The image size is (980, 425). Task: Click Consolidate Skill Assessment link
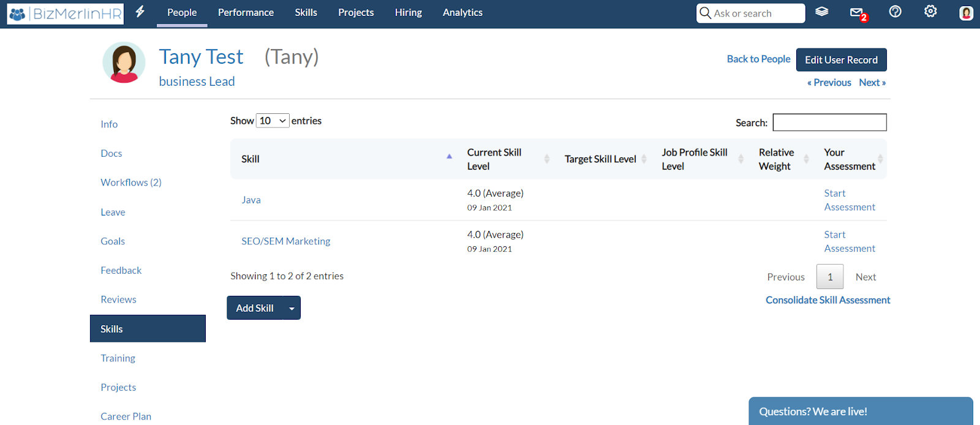pyautogui.click(x=828, y=300)
